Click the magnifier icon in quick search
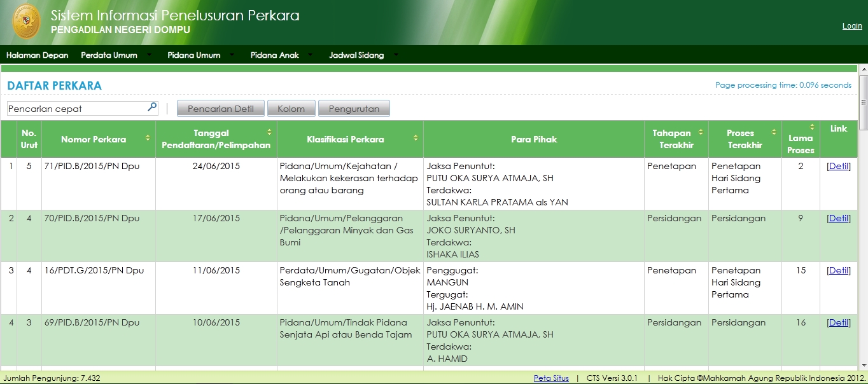The height and width of the screenshot is (384, 868). point(152,107)
